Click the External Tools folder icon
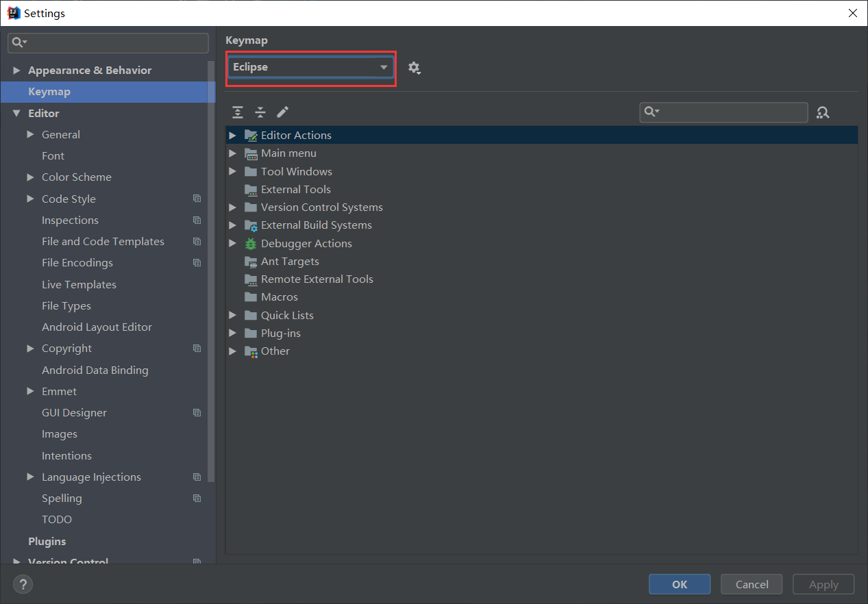The height and width of the screenshot is (604, 868). pos(251,190)
